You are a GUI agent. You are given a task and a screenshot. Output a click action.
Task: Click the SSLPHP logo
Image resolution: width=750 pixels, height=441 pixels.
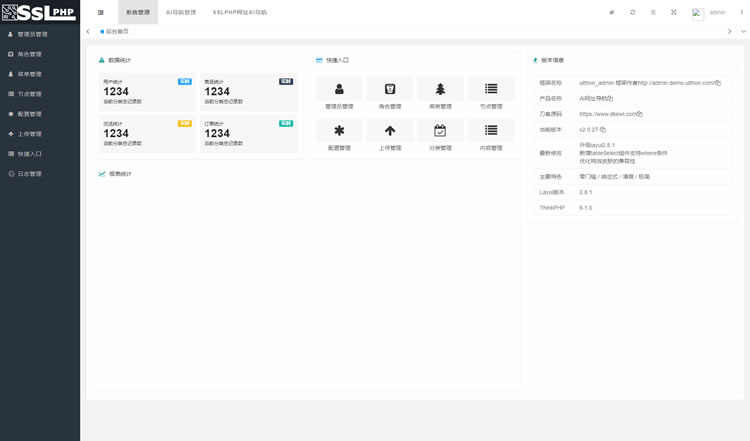(x=39, y=12)
